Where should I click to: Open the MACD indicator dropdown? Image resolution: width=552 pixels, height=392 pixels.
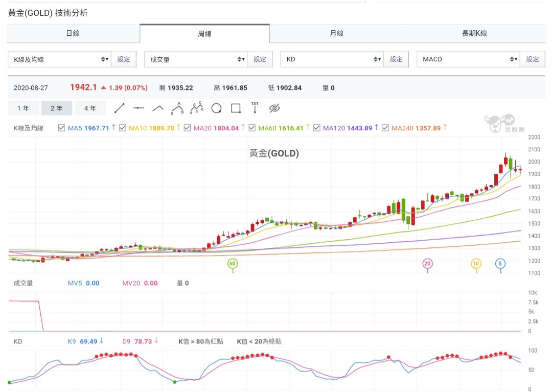click(468, 59)
